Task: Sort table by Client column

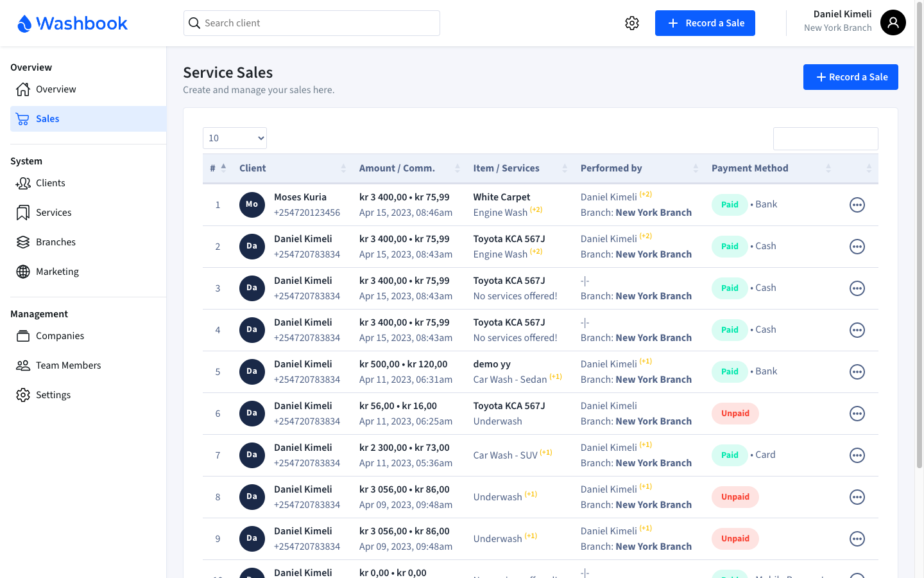Action: click(293, 168)
